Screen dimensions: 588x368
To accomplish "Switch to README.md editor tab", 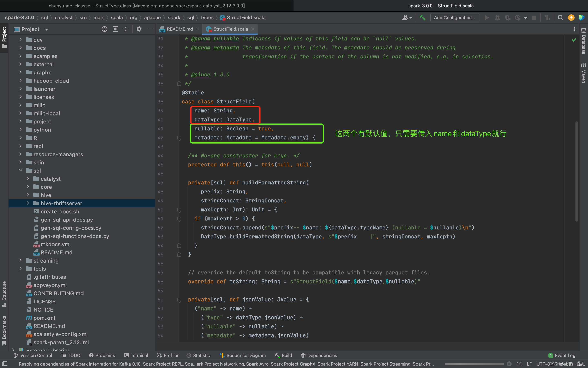I will (179, 29).
